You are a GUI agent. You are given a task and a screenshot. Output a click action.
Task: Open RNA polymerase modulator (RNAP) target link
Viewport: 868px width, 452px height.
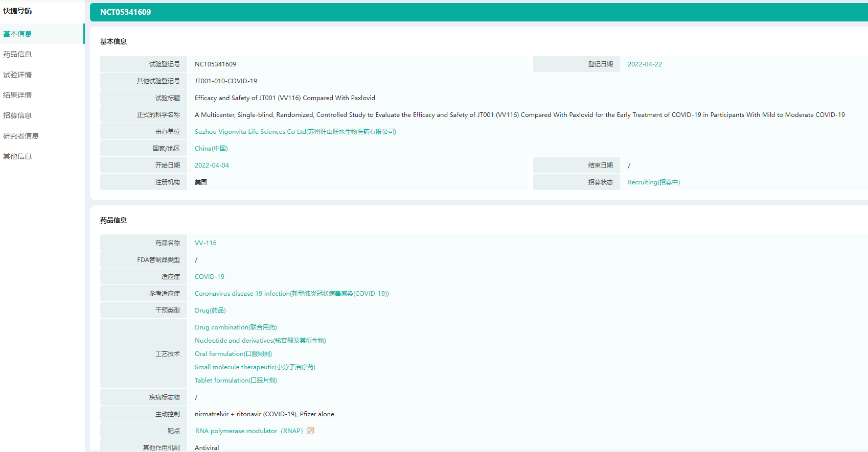coord(249,431)
